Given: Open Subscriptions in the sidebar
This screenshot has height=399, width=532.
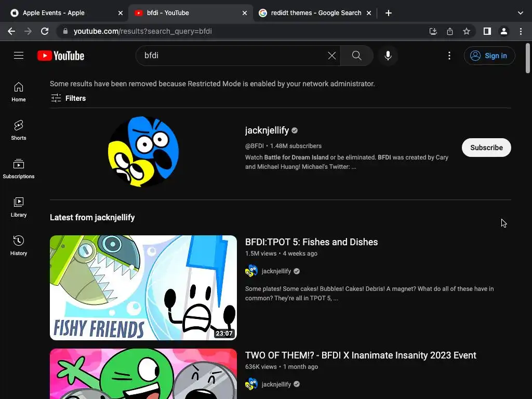Looking at the screenshot, I should 19,169.
